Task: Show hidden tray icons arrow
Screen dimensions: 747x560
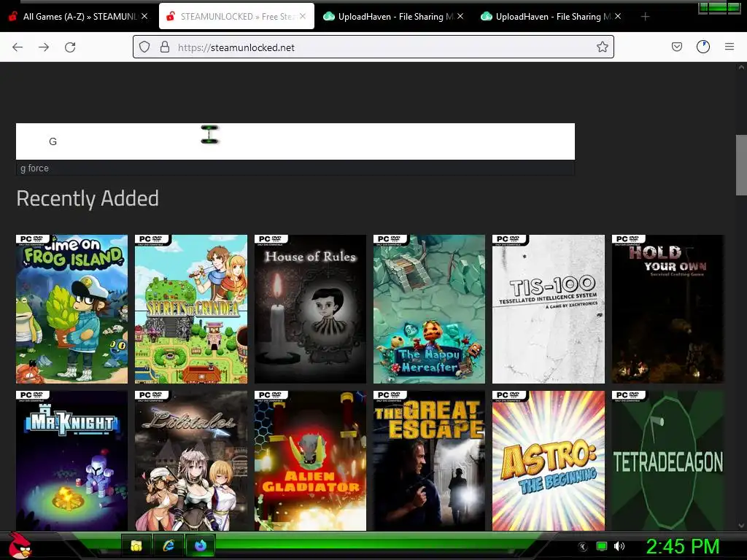Action: [583, 547]
